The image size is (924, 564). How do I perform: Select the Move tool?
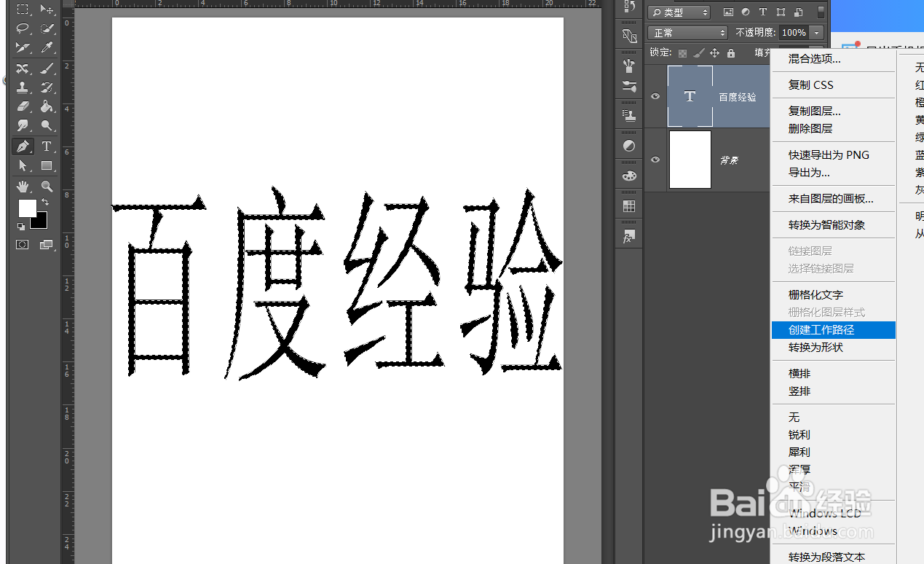(47, 9)
